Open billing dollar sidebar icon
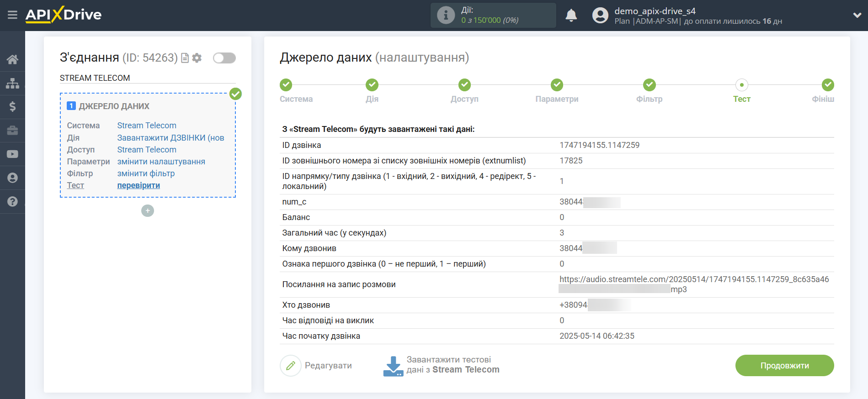 point(12,107)
